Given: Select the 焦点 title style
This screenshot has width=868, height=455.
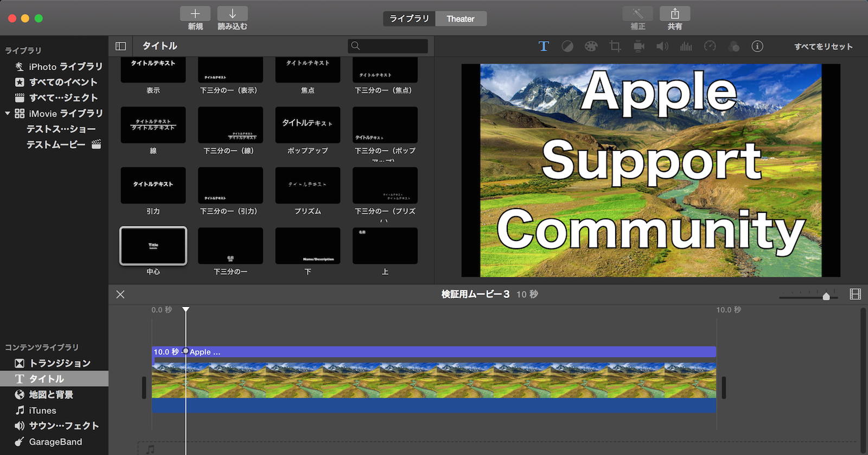Looking at the screenshot, I should (x=308, y=70).
